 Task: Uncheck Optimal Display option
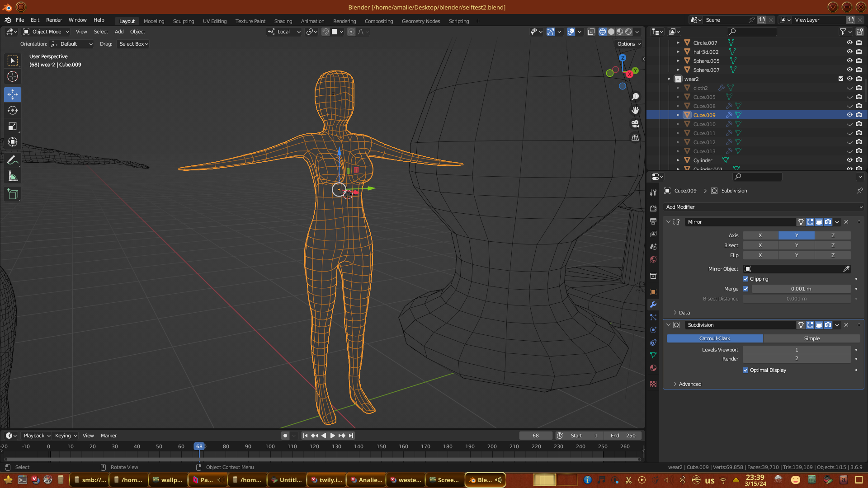745,370
